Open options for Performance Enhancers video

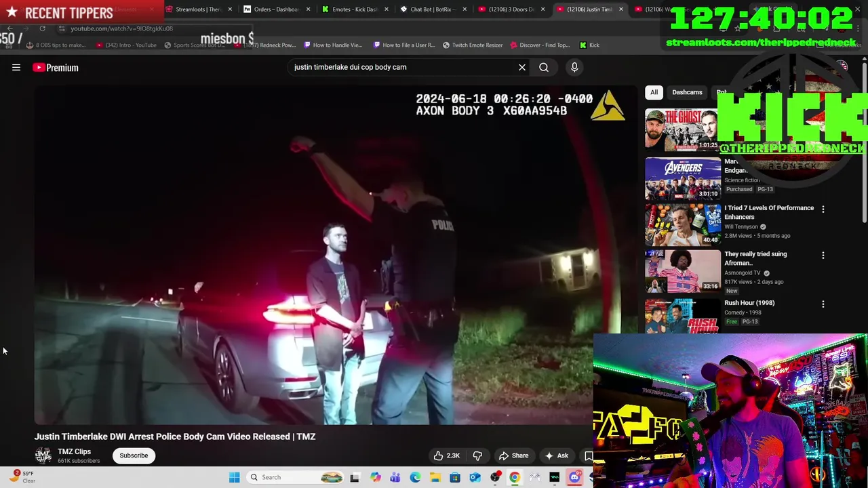point(823,209)
